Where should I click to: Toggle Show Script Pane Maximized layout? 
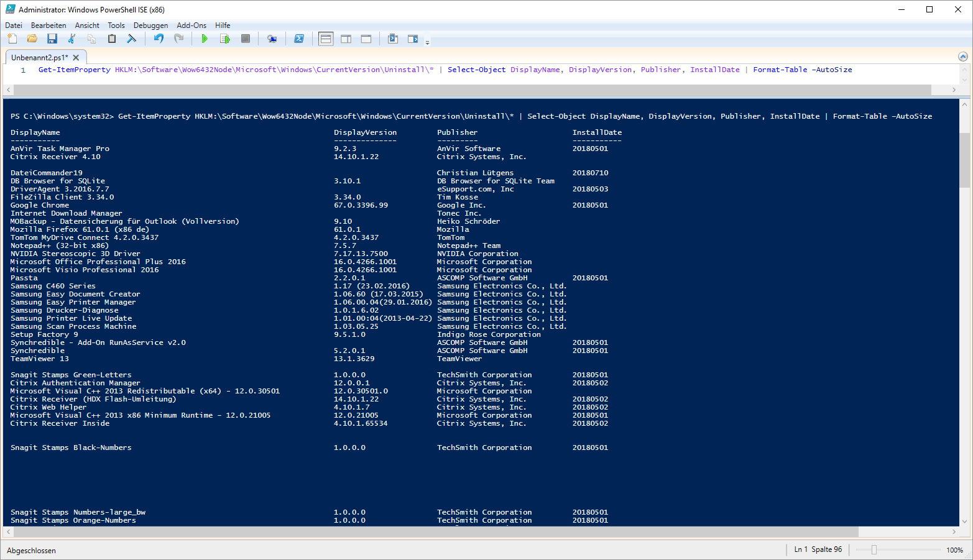(366, 39)
